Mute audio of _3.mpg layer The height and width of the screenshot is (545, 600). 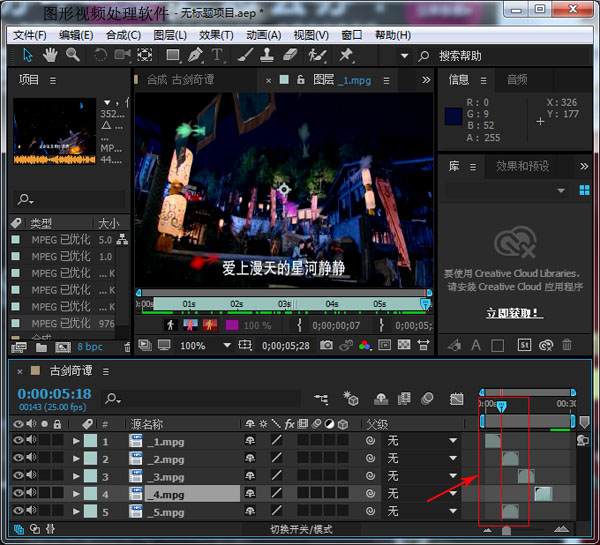(31, 475)
